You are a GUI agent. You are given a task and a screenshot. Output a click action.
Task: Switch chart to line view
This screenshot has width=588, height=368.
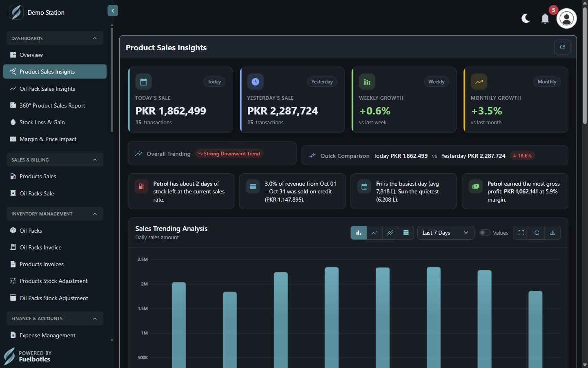(374, 233)
